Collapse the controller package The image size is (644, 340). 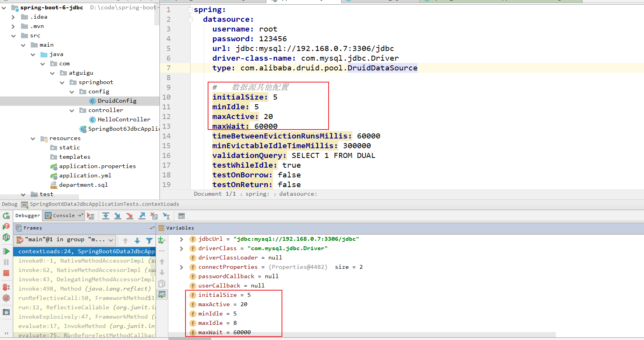tap(72, 110)
